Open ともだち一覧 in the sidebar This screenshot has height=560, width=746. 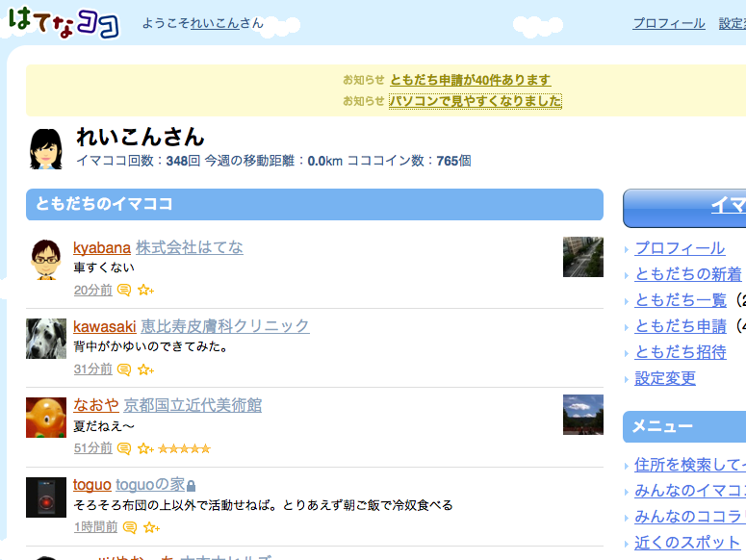681,300
